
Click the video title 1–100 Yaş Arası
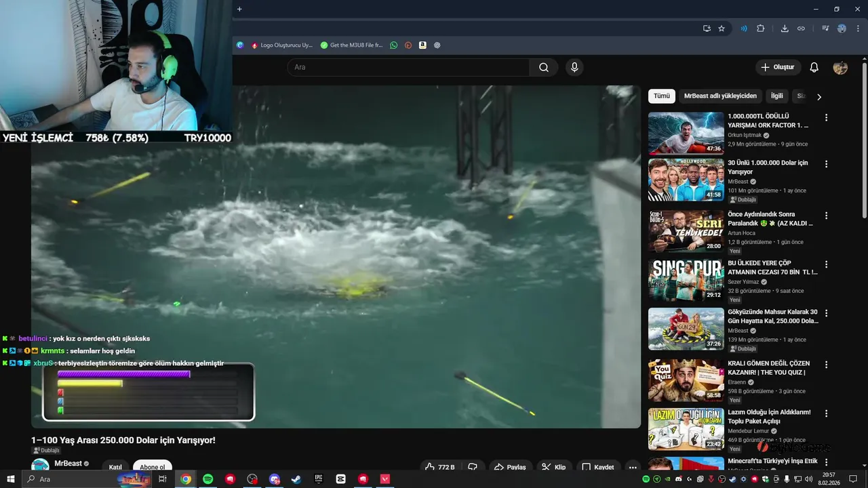[x=123, y=440]
